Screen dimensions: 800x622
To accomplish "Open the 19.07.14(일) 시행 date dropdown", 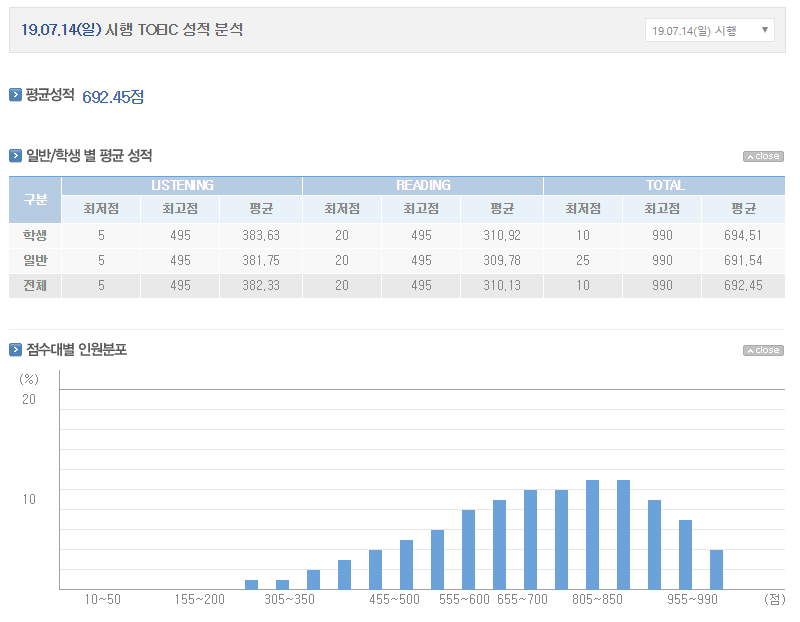I will (x=709, y=30).
